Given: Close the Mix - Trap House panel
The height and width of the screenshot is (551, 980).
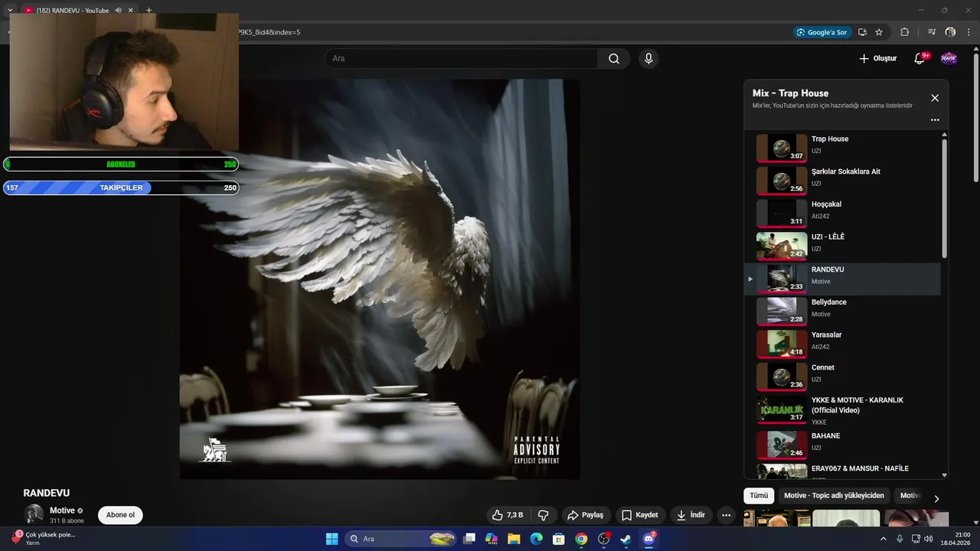Looking at the screenshot, I should pos(935,98).
